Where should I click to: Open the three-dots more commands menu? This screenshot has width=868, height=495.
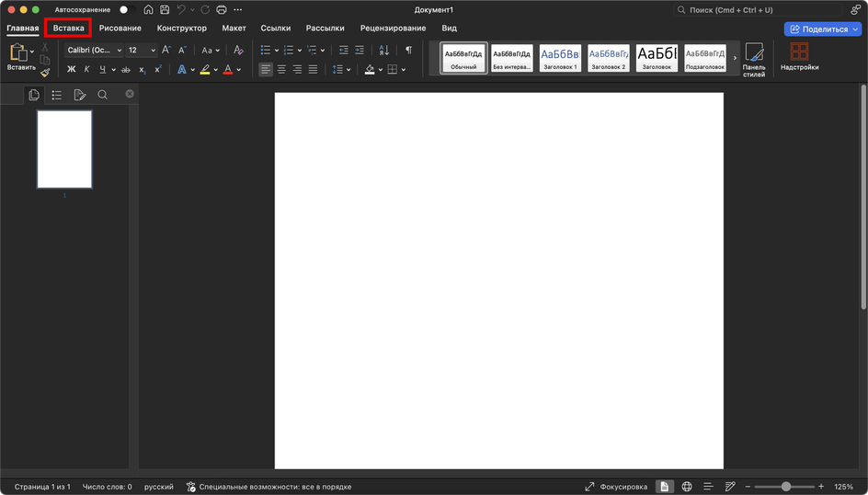[x=238, y=9]
